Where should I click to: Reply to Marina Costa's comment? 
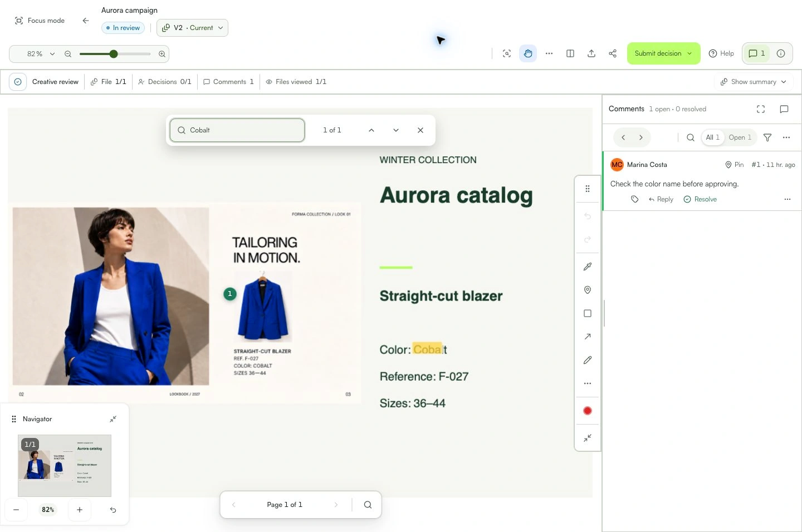[x=661, y=199]
